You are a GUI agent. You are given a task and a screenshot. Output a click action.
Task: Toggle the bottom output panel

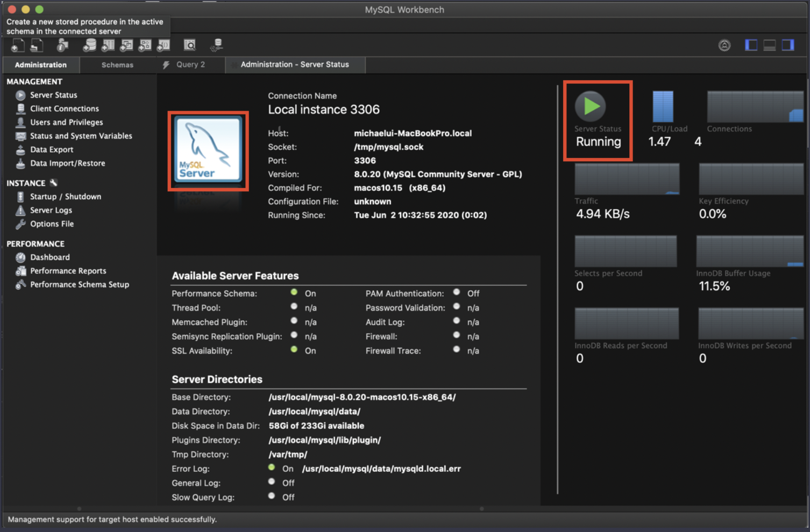(x=770, y=45)
